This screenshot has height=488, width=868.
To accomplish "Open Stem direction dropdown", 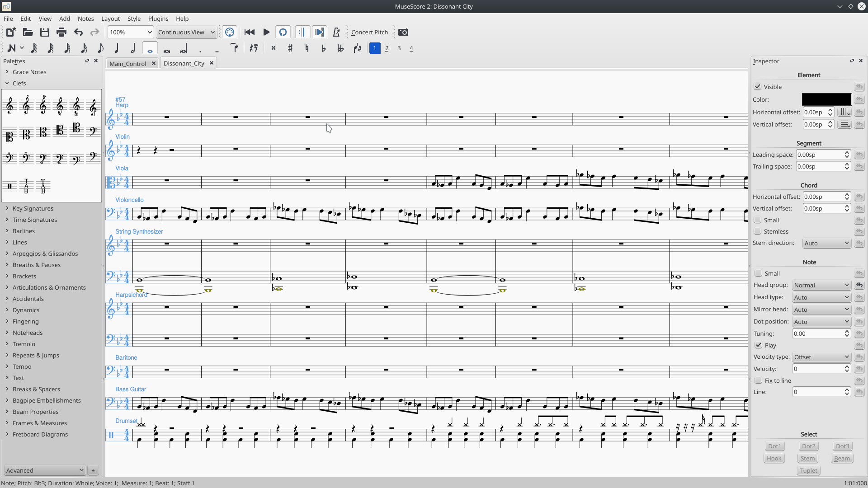I will click(827, 243).
